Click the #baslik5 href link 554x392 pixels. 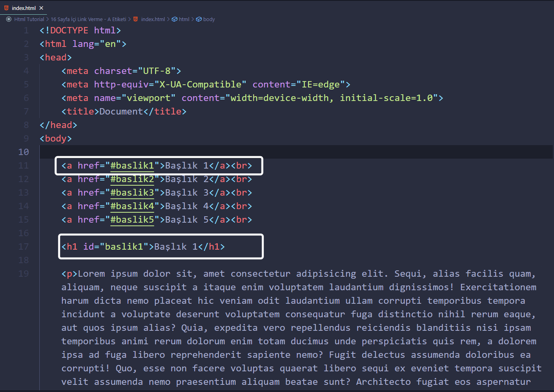(x=132, y=220)
